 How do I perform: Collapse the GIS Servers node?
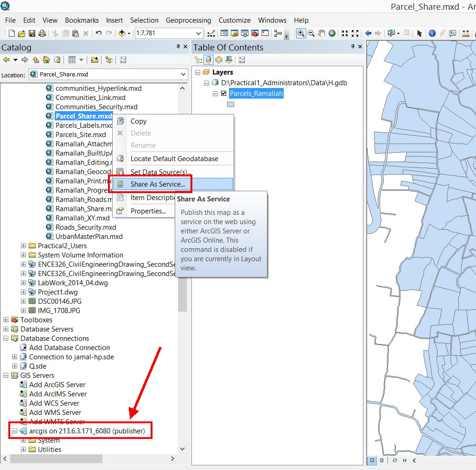click(x=6, y=376)
